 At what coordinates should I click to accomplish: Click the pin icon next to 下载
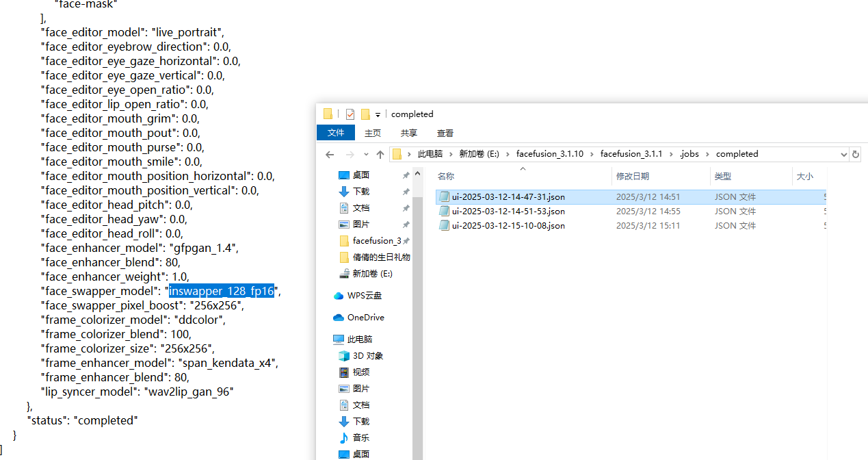[406, 192]
